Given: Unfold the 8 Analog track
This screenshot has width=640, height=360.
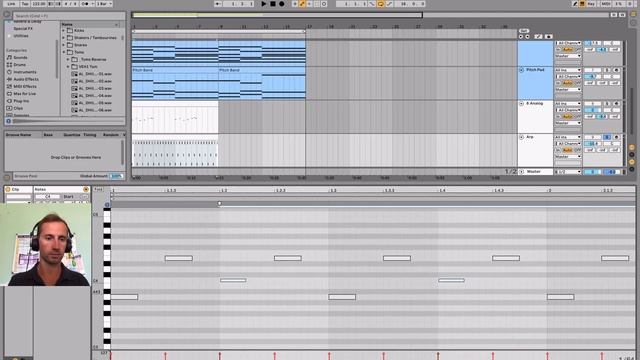Looking at the screenshot, I should point(521,104).
